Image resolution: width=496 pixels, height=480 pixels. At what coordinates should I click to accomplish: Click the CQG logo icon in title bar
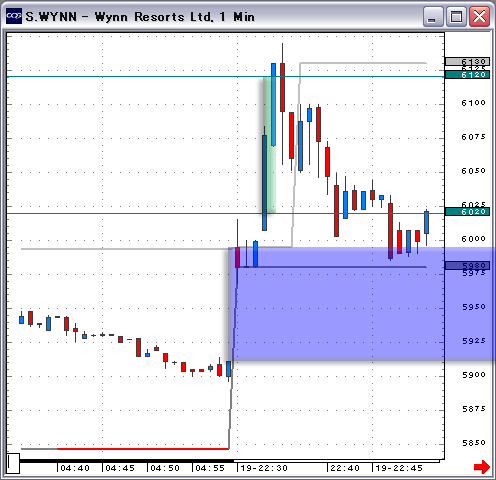tap(14, 16)
